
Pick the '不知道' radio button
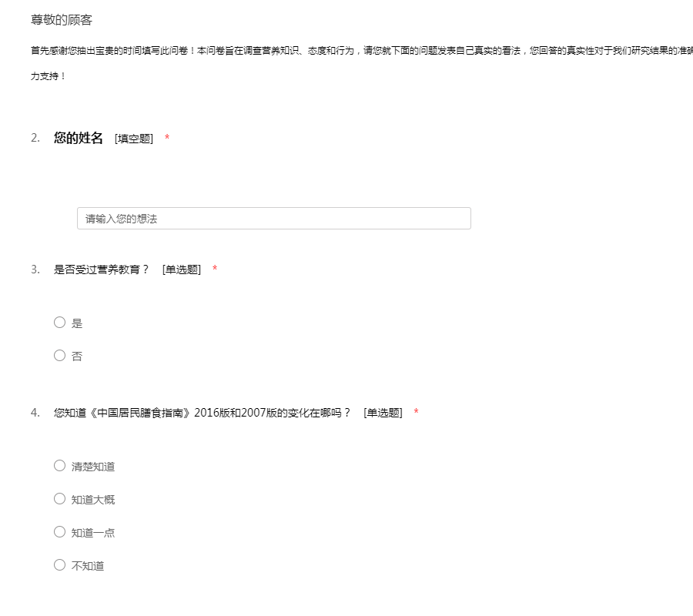[59, 565]
